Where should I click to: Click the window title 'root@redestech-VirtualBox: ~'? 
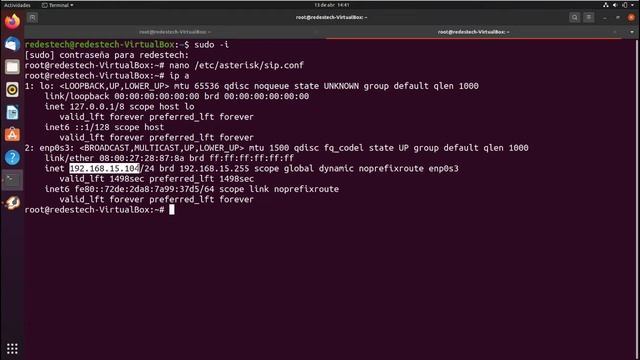[331, 18]
